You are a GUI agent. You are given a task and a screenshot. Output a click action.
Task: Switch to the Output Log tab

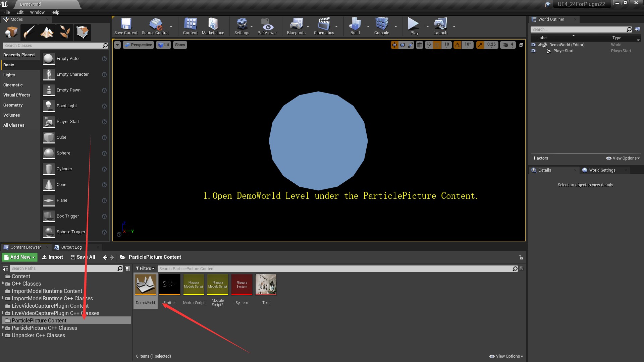71,247
